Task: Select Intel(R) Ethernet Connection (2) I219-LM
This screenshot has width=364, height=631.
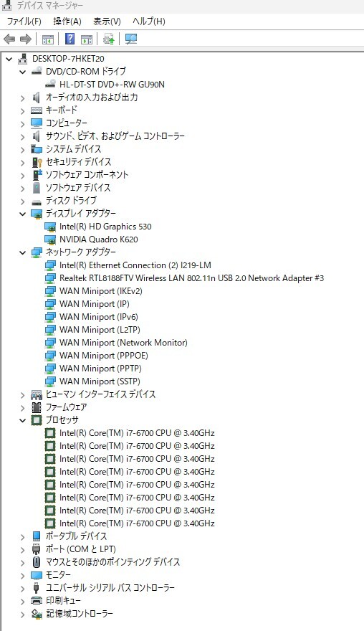Action: point(135,265)
